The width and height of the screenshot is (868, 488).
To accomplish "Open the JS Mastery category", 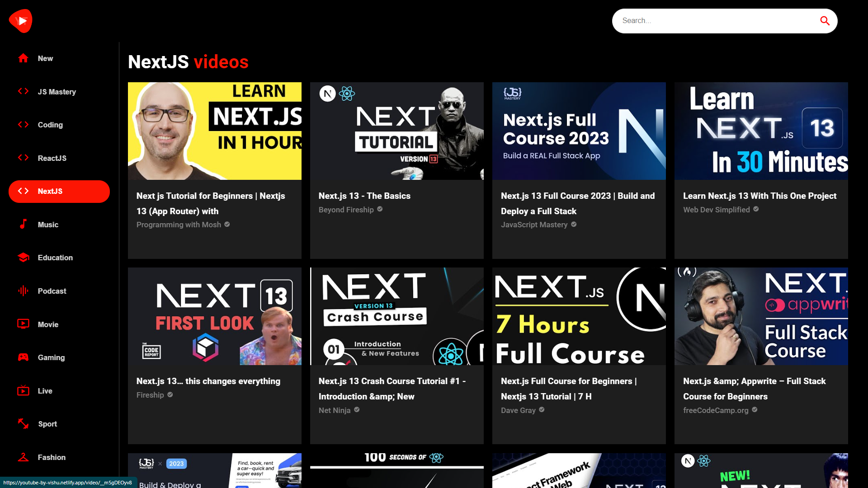I will pos(57,92).
